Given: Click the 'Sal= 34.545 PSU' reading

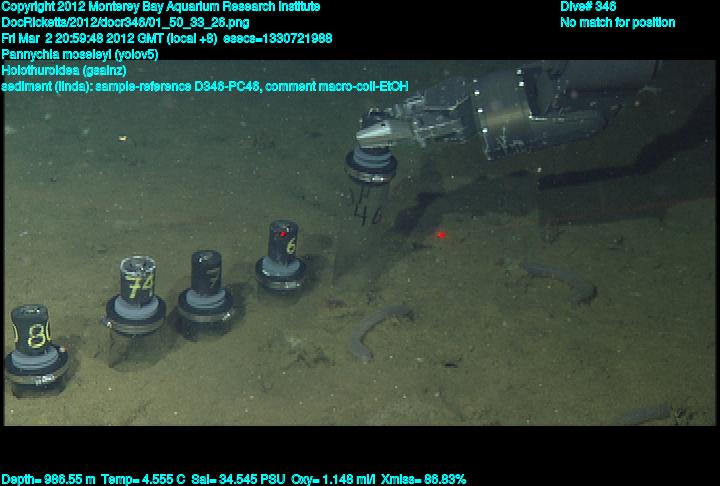Looking at the screenshot, I should coord(238,480).
